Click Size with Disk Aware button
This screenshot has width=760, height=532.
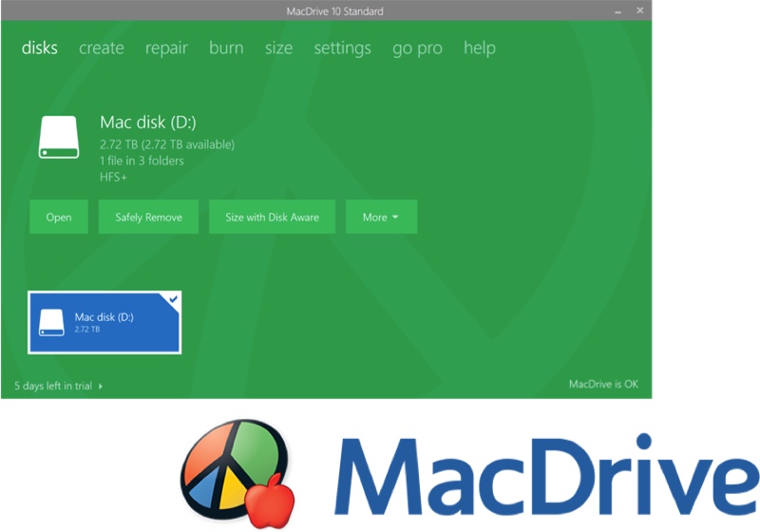[272, 217]
